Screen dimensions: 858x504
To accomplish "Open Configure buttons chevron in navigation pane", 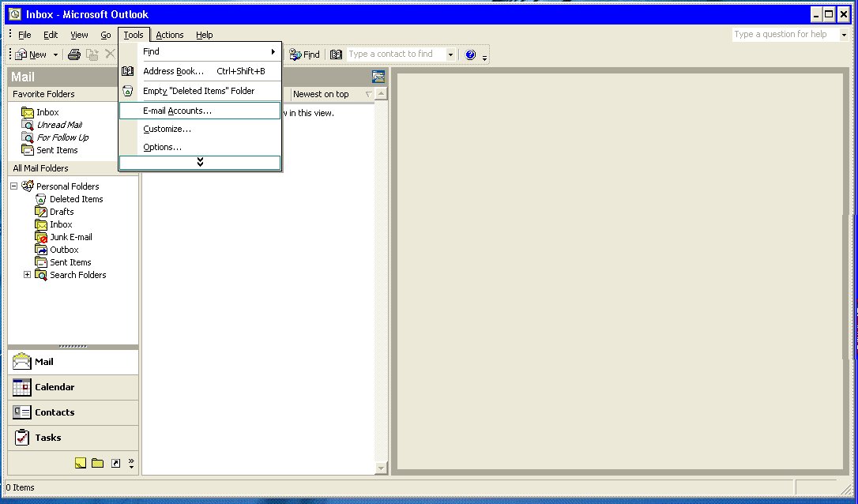I will coord(131,464).
